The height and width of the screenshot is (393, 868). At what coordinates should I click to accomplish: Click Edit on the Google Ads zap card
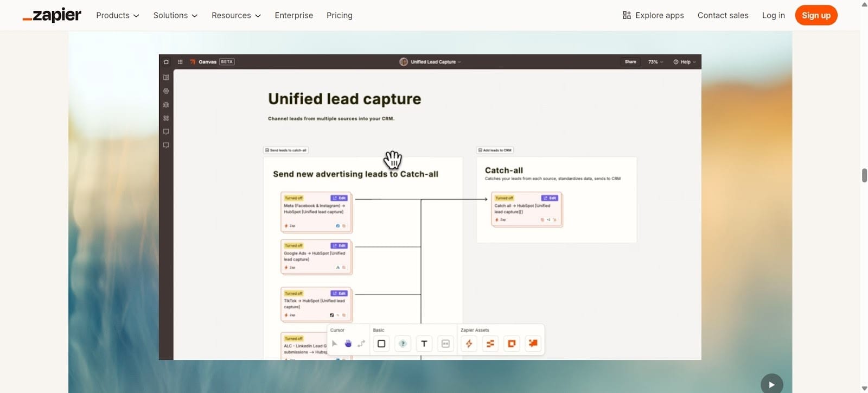[339, 246]
